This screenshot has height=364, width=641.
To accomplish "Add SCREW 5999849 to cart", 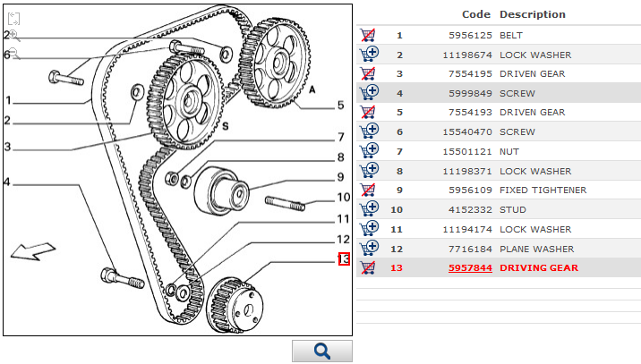I will [368, 93].
